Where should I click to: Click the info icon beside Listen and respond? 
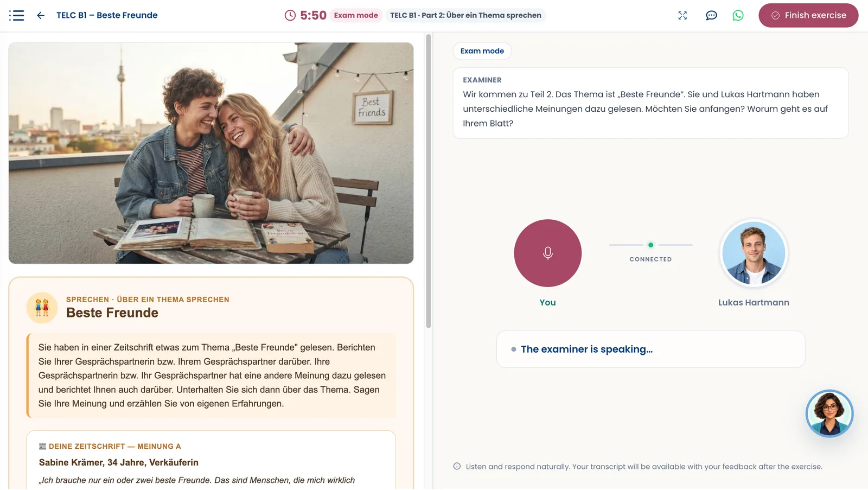tap(457, 466)
